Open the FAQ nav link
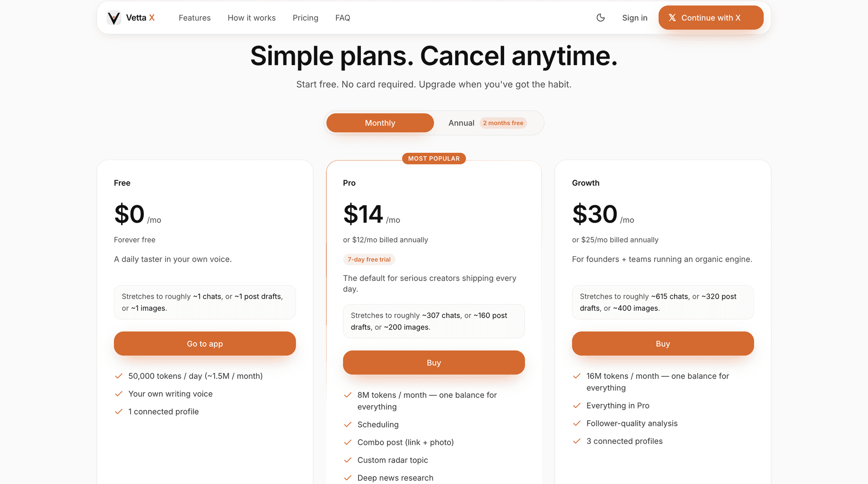 [x=343, y=18]
